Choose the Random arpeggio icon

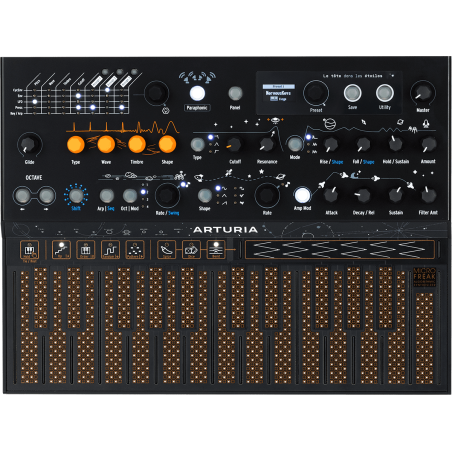[x=110, y=250]
